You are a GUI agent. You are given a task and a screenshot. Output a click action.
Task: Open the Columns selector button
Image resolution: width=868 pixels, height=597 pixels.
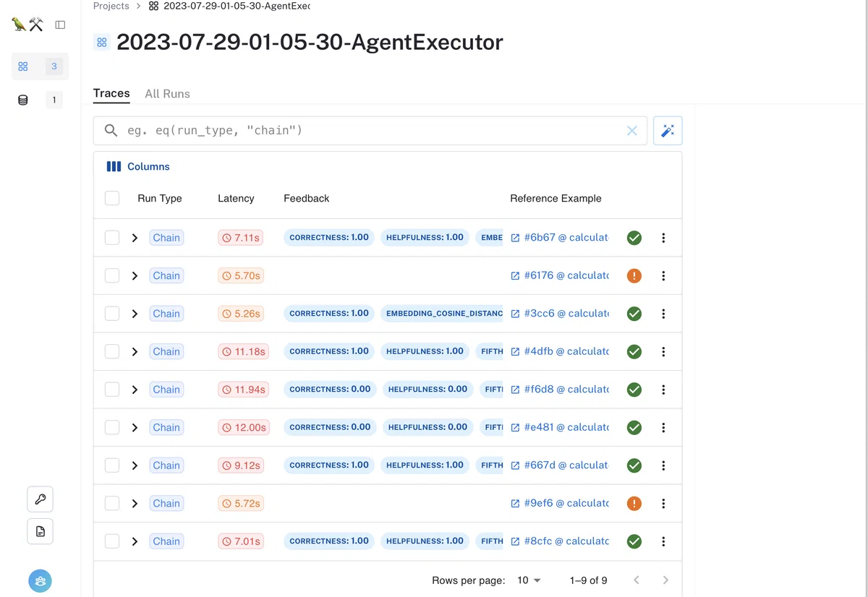138,166
